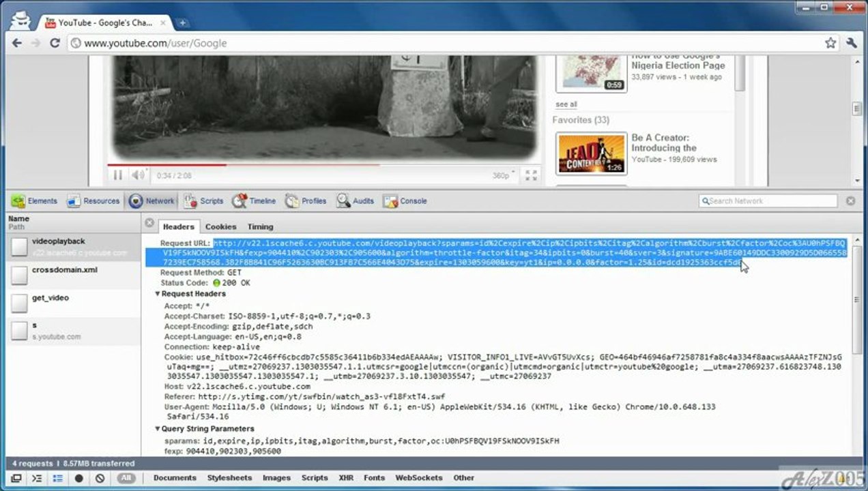Image resolution: width=868 pixels, height=491 pixels.
Task: Open the Be A Creator video link
Action: pos(663,143)
